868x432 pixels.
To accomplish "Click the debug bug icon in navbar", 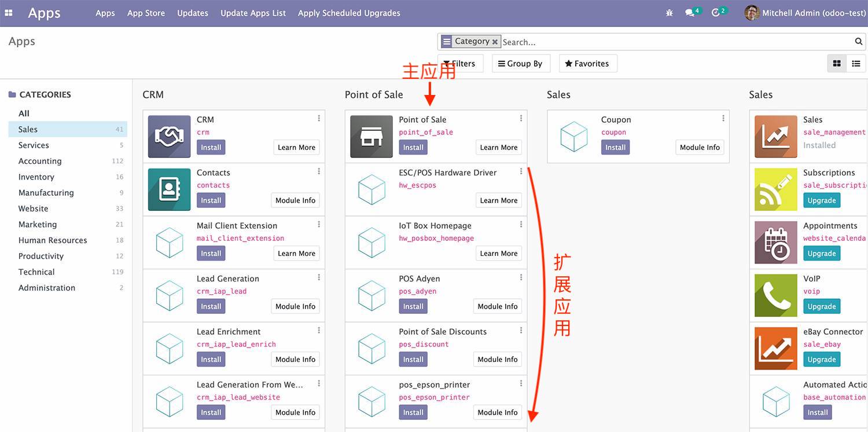I will coord(670,13).
